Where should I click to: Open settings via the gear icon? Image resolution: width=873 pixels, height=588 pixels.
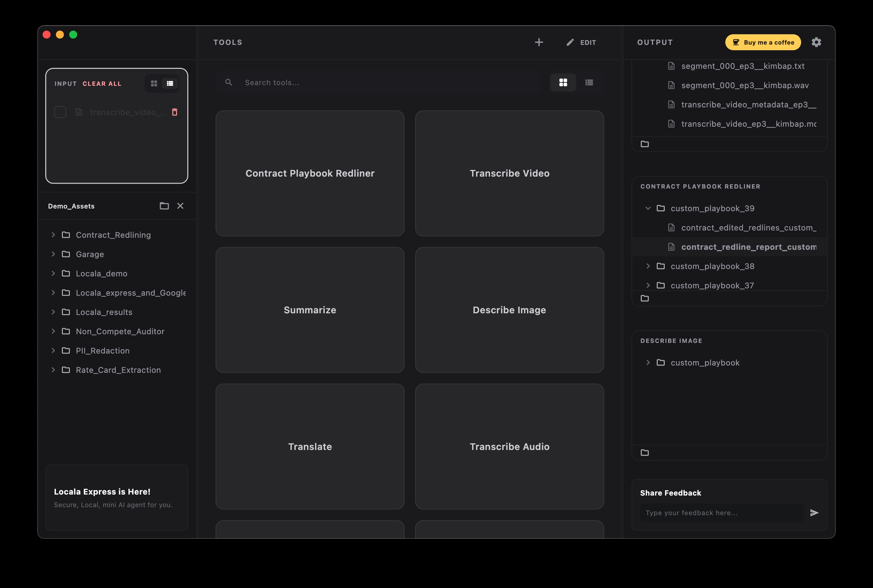pyautogui.click(x=816, y=42)
